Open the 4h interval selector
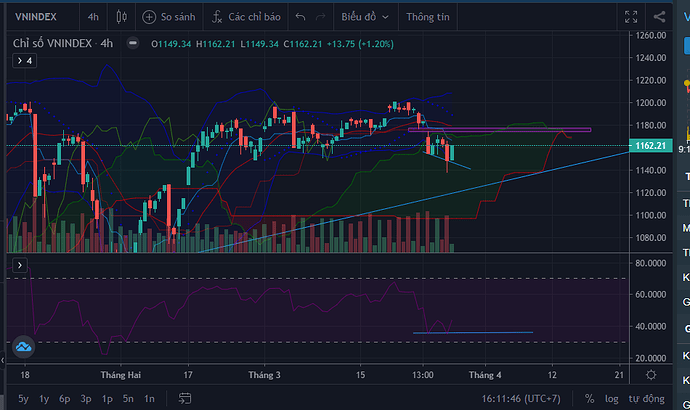Screen dimensions: 690x410 [x=93, y=17]
